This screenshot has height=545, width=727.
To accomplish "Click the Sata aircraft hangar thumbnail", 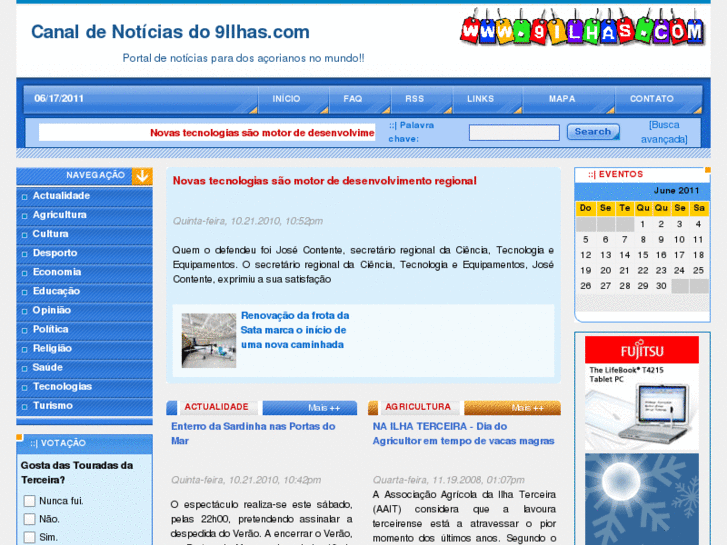I will pyautogui.click(x=209, y=340).
